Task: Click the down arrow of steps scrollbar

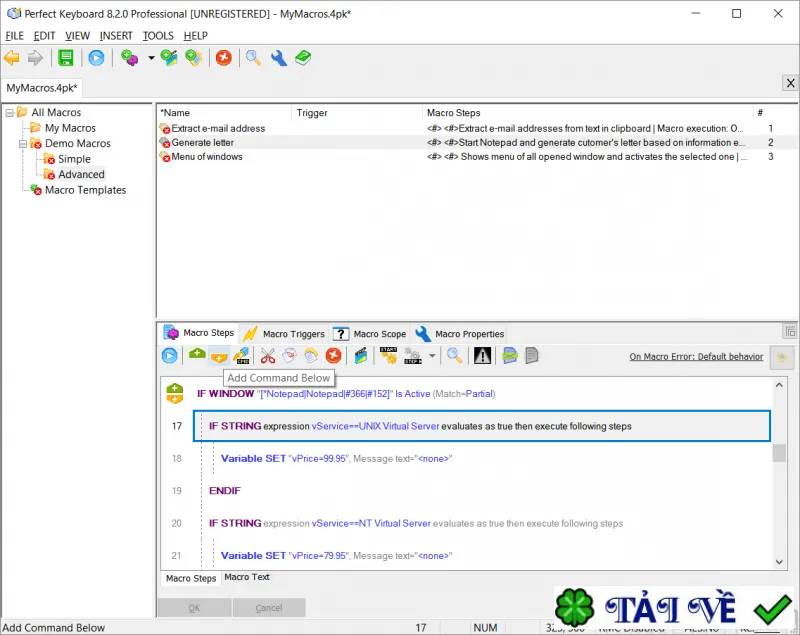Action: [779, 562]
